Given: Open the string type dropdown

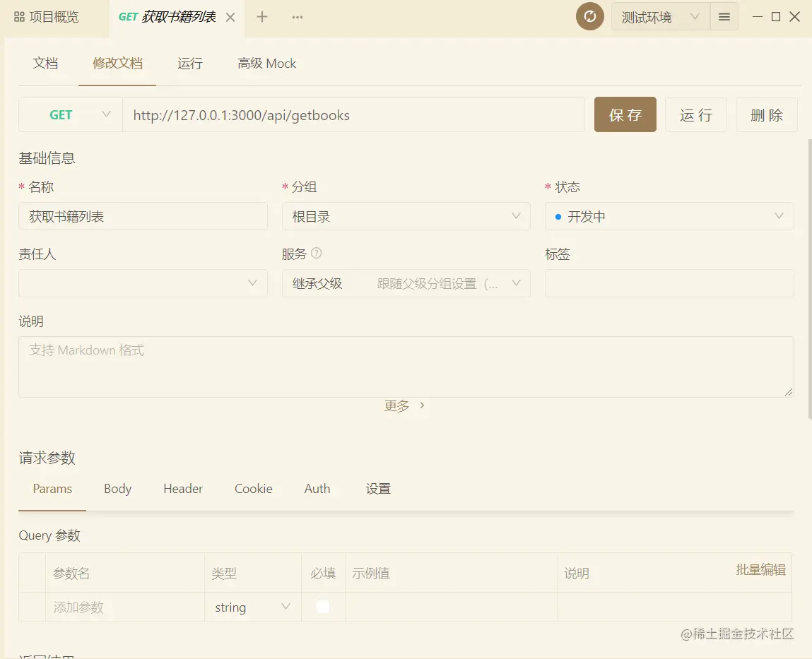Looking at the screenshot, I should (253, 607).
